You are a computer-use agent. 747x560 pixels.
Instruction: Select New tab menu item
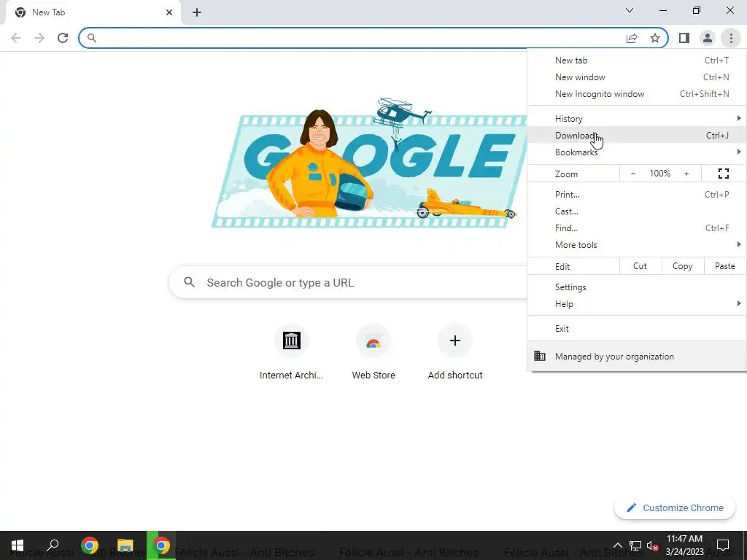(637, 61)
